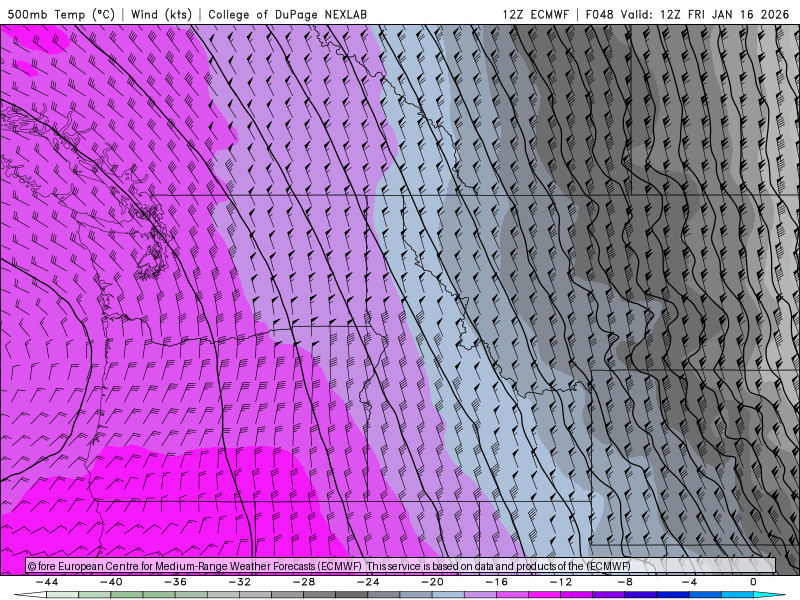Image resolution: width=800 pixels, height=600 pixels.
Task: Click the ECMWF copyright attribution text
Action: 195,566
